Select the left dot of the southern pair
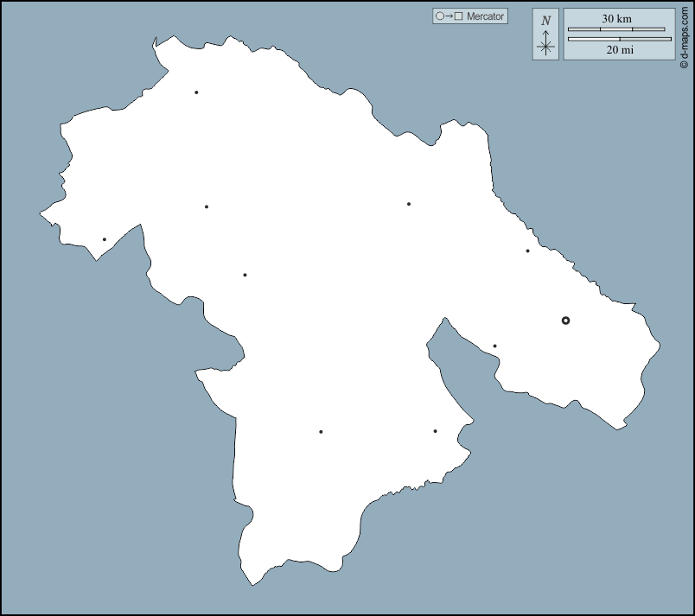The height and width of the screenshot is (616, 695). pyautogui.click(x=321, y=432)
